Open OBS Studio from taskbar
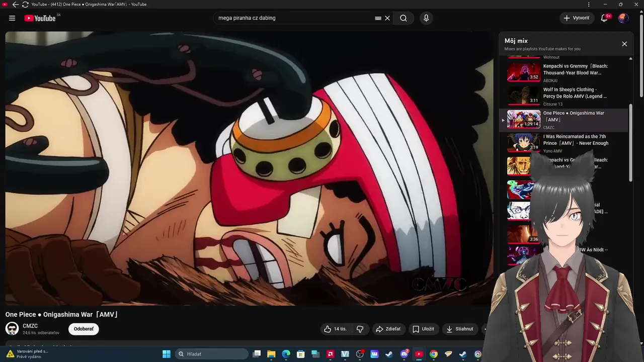The image size is (644, 362). coord(360,354)
